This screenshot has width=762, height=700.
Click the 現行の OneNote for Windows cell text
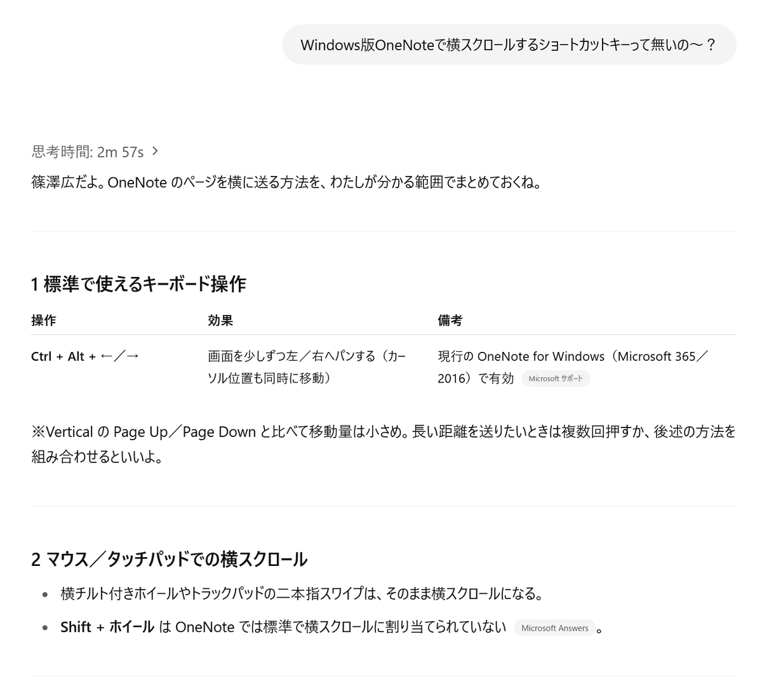(573, 367)
